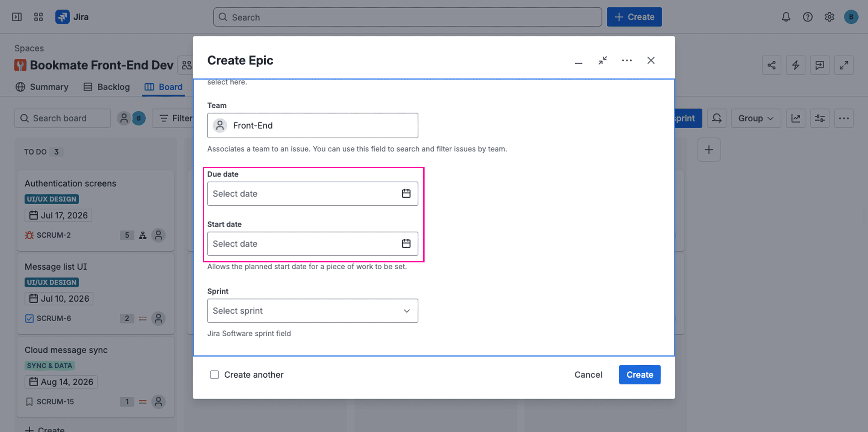Click the Spaces breadcrumb link
The height and width of the screenshot is (432, 868).
coord(29,48)
